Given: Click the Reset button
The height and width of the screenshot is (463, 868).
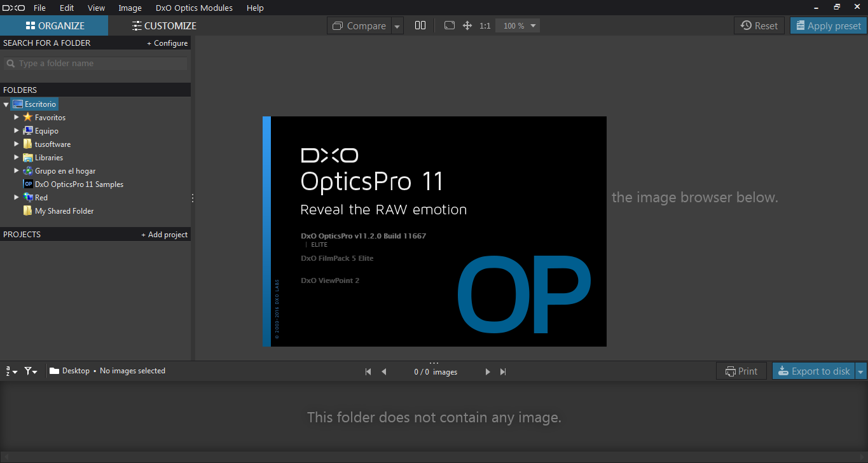Looking at the screenshot, I should (x=759, y=25).
